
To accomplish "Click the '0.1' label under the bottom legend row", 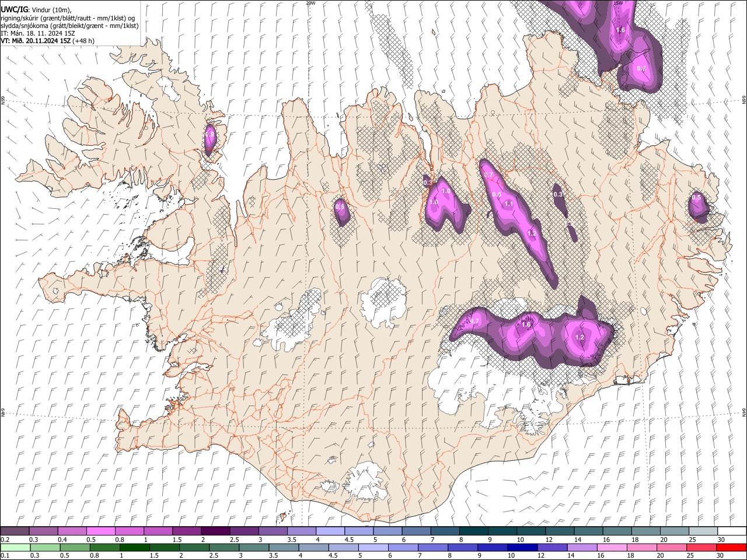I will 5,555.
